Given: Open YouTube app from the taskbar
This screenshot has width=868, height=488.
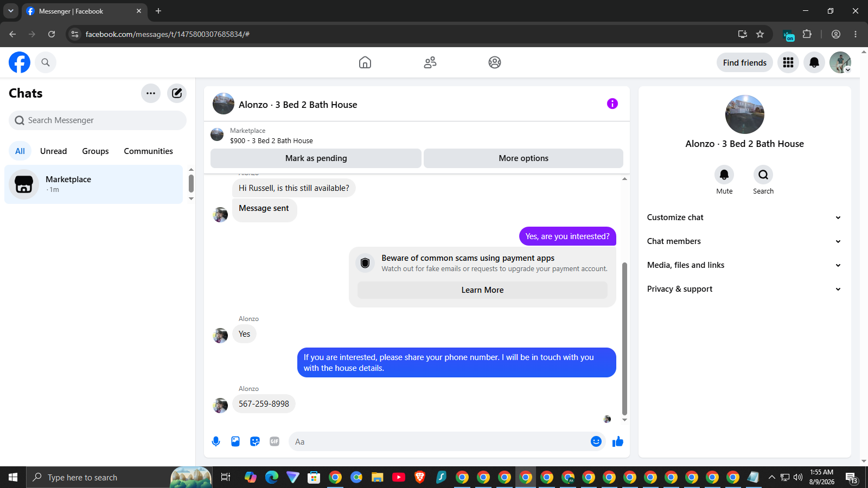Looking at the screenshot, I should pyautogui.click(x=399, y=477).
